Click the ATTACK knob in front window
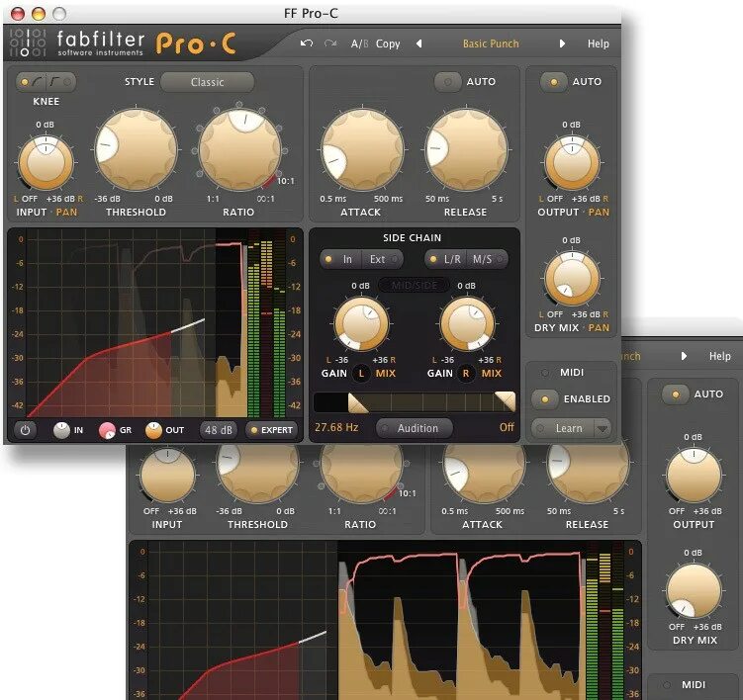The width and height of the screenshot is (743, 700). coord(362,149)
